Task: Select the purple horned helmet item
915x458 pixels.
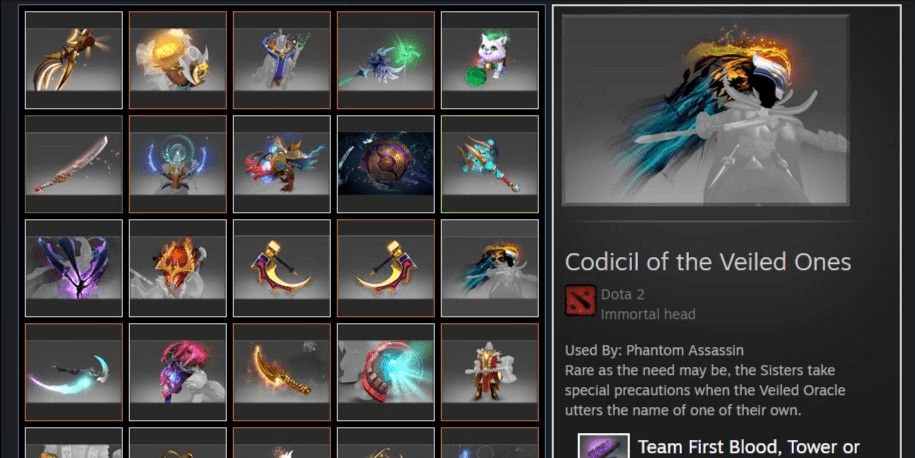Action: (x=74, y=268)
